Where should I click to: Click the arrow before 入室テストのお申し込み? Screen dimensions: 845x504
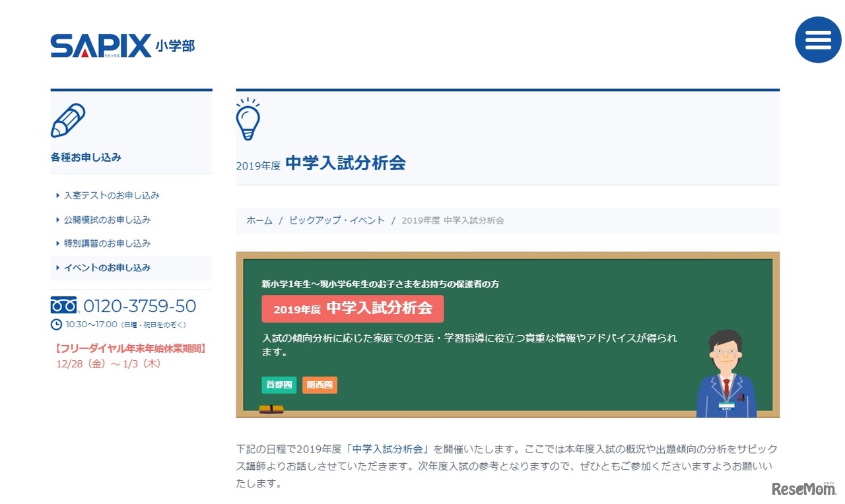[58, 196]
